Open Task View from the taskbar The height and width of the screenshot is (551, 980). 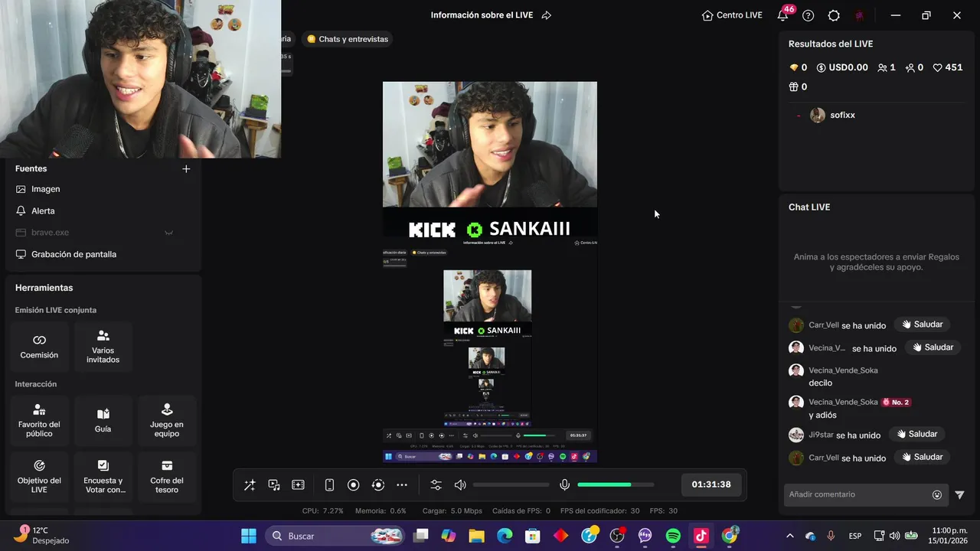pos(421,536)
